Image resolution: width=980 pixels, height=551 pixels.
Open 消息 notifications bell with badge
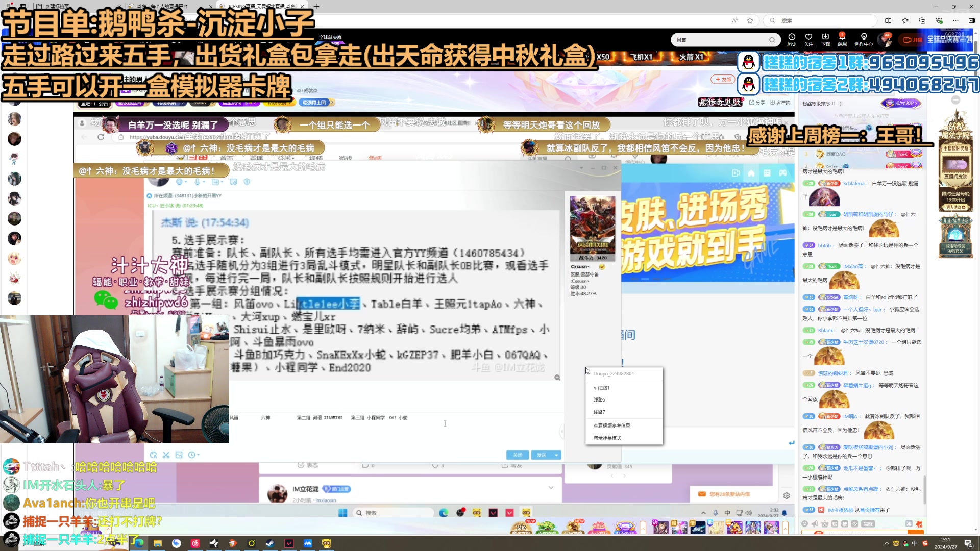tap(842, 39)
